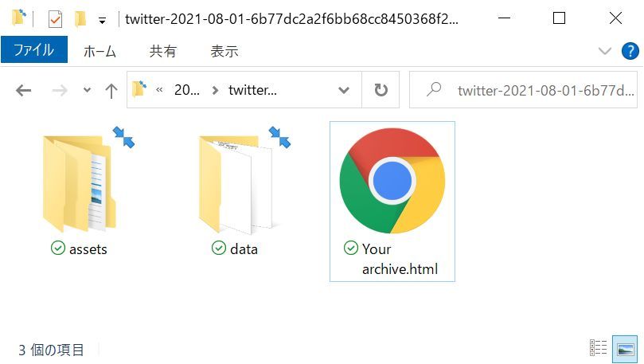The width and height of the screenshot is (644, 364).
Task: Click the Back navigation arrow
Action: (x=24, y=90)
